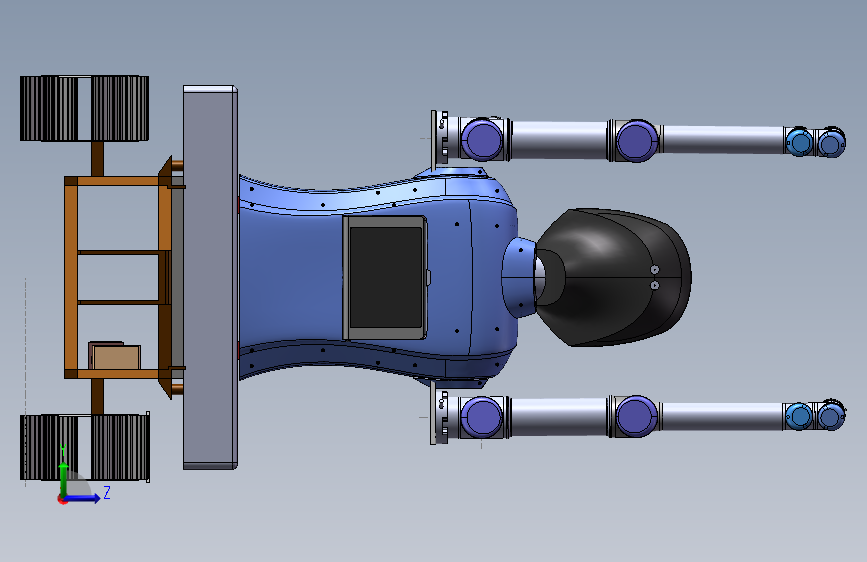867x562 pixels.
Task: Select the bottom arm's purple elbow joint cap
Action: point(636,416)
